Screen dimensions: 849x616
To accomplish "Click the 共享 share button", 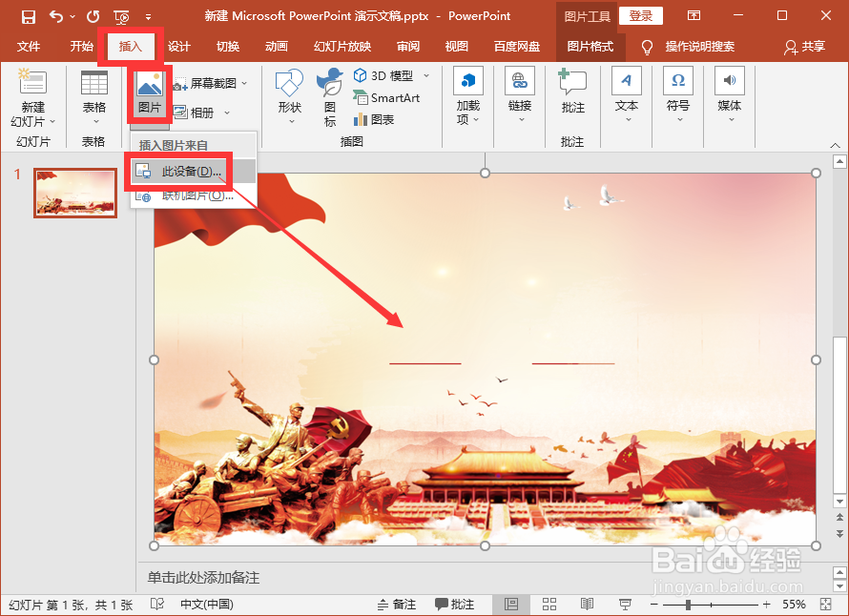I will tap(804, 47).
